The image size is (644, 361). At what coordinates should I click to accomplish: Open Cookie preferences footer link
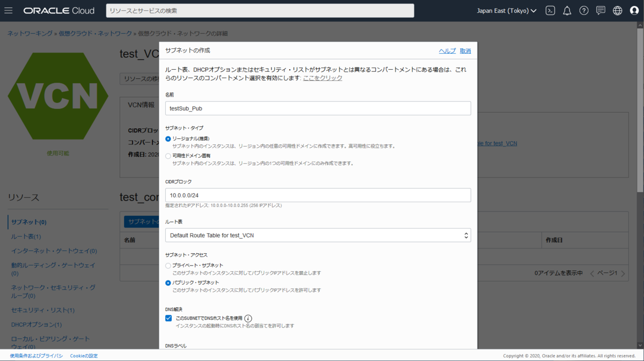(x=84, y=356)
